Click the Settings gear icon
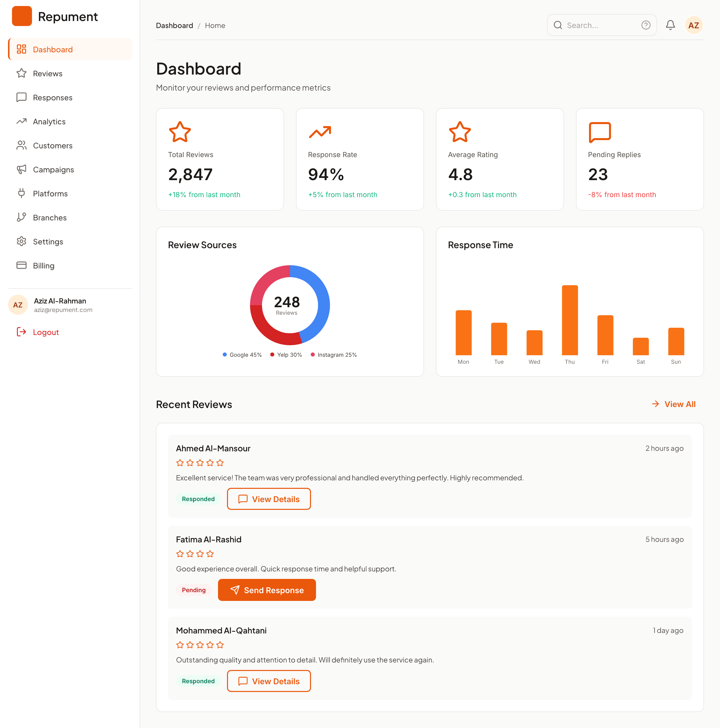Screen dimensions: 720x728 tap(21, 241)
